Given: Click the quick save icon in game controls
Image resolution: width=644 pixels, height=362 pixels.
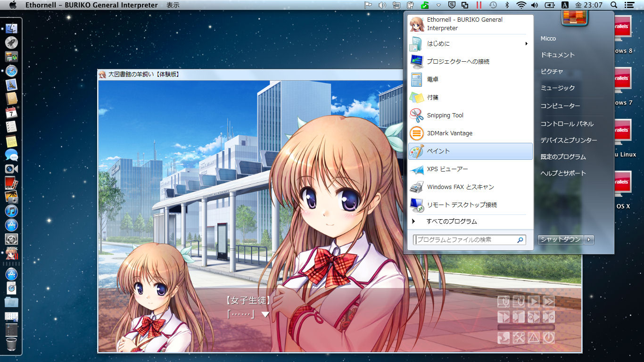Looking at the screenshot, I should click(504, 301).
